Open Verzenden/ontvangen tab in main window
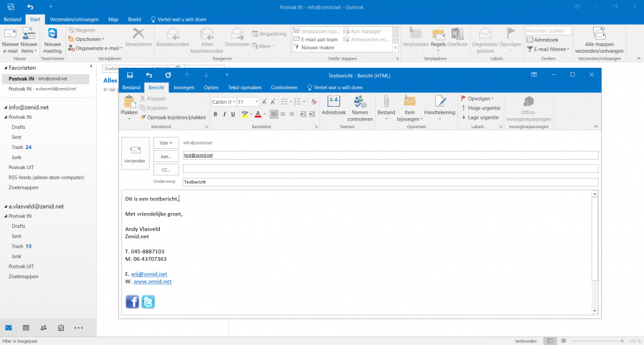Viewport: 644px width, 345px height. (x=74, y=19)
